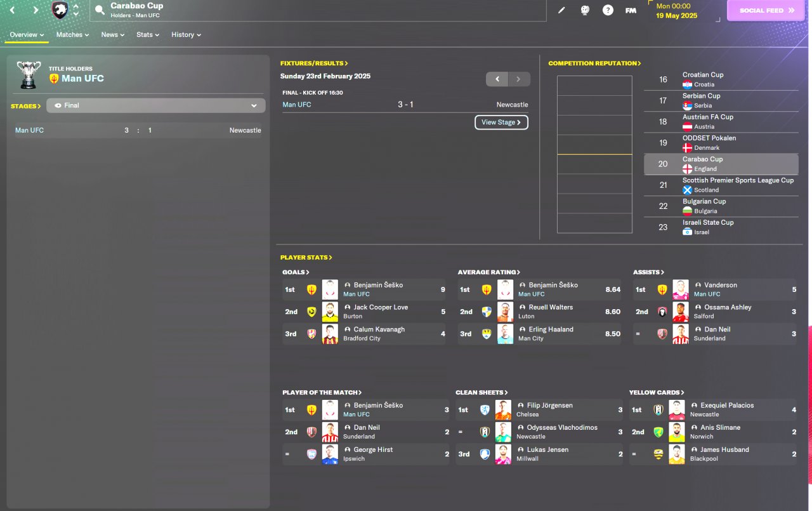Click the competition reputation ladder chart
812x511 pixels.
click(594, 154)
